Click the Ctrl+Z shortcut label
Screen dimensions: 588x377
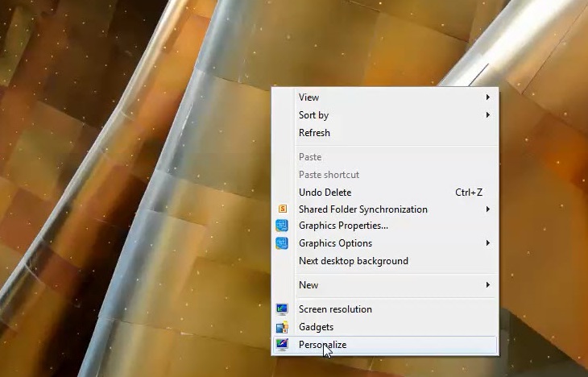click(x=469, y=193)
